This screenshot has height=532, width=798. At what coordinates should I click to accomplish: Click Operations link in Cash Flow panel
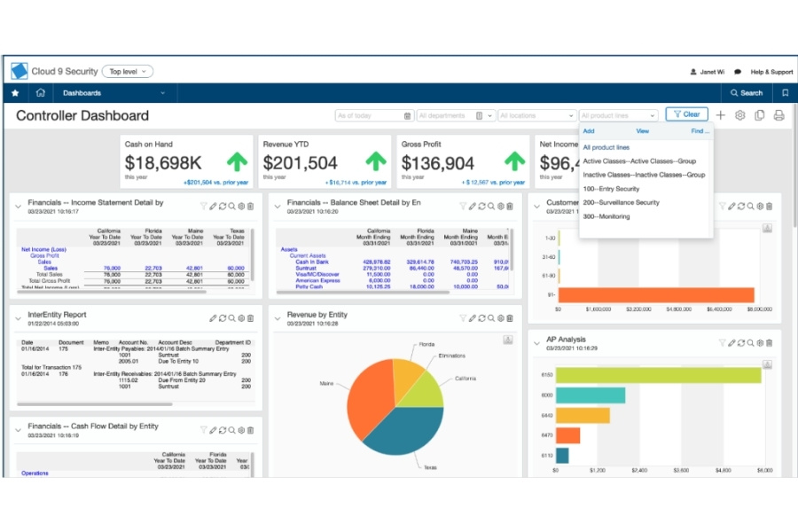point(35,473)
